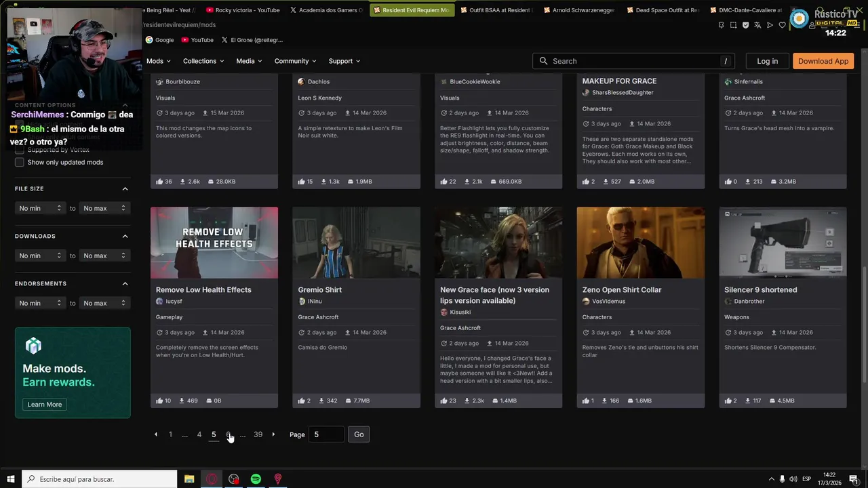Open File Explorer from taskbar
868x488 pixels.
pos(189,479)
